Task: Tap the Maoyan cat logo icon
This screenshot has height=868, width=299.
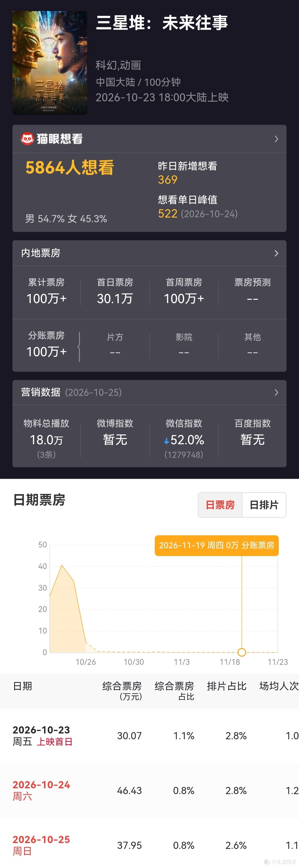Action: tap(27, 138)
